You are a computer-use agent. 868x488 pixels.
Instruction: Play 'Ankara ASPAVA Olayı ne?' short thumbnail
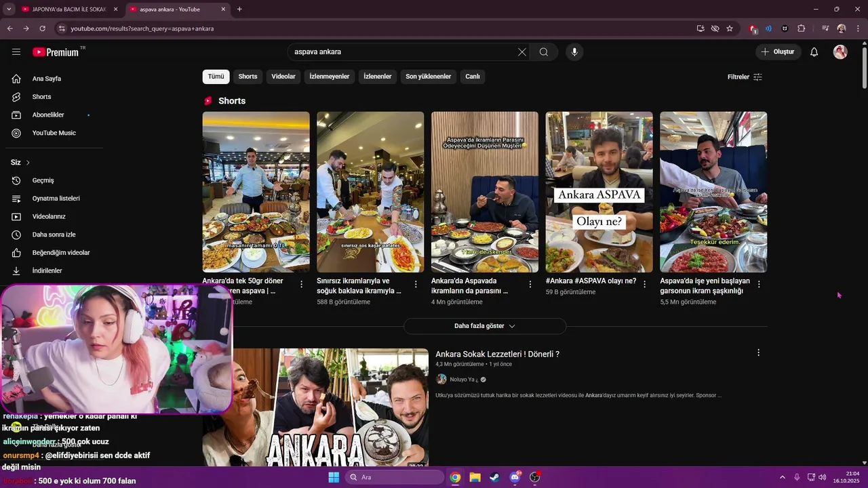(599, 192)
